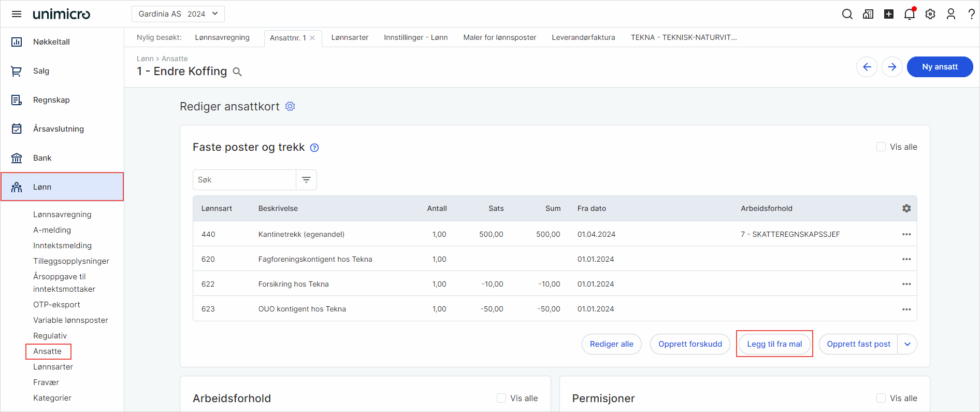Click the help question mark next to Faste poster
This screenshot has height=412, width=980.
[314, 148]
